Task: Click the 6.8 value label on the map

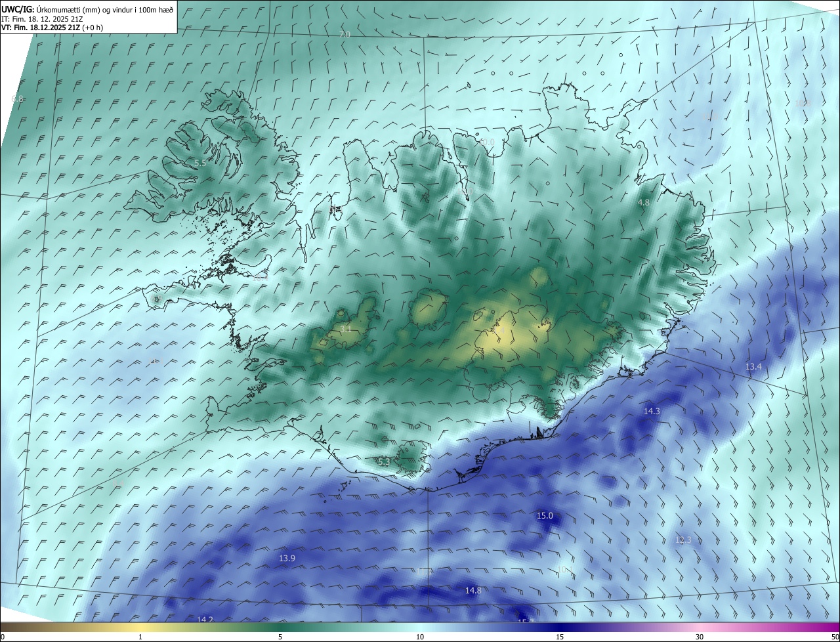Action: pos(17,98)
